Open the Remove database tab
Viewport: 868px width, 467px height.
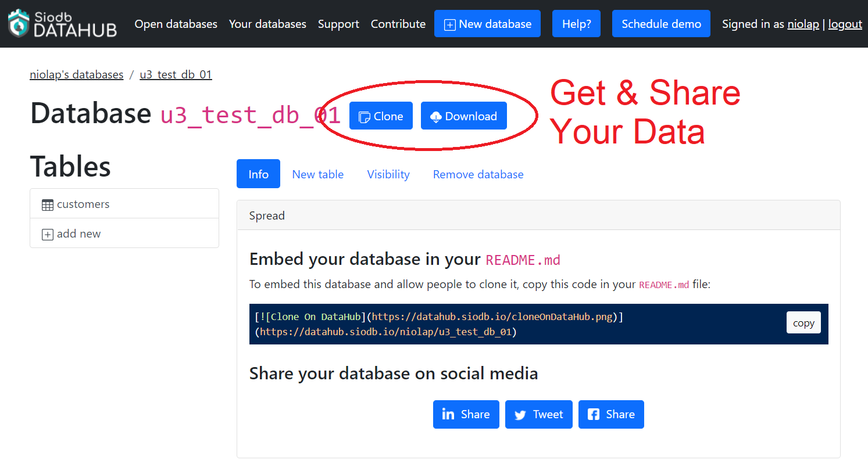coord(478,174)
